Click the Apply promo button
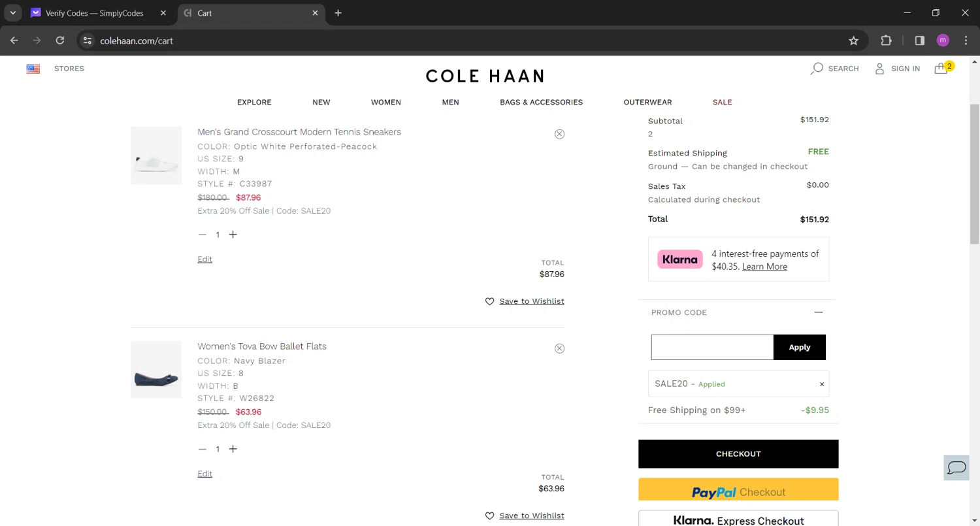The width and height of the screenshot is (980, 526). [x=800, y=348]
